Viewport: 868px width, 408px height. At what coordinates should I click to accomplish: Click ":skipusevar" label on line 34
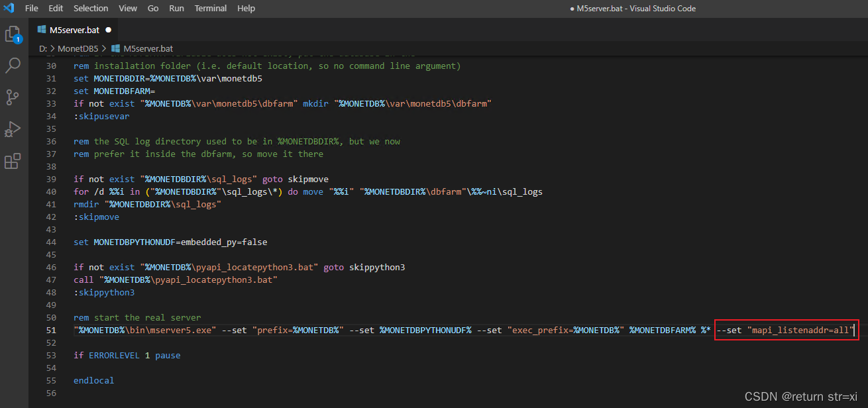(101, 116)
